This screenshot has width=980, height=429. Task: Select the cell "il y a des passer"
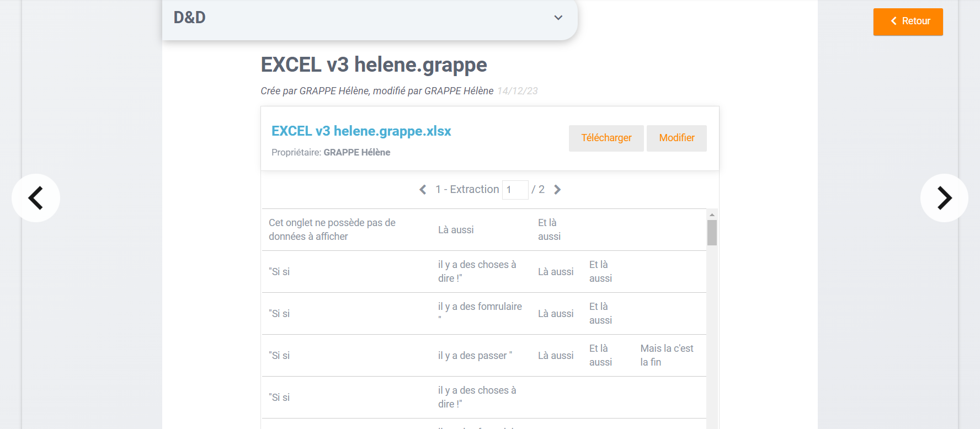coord(475,356)
